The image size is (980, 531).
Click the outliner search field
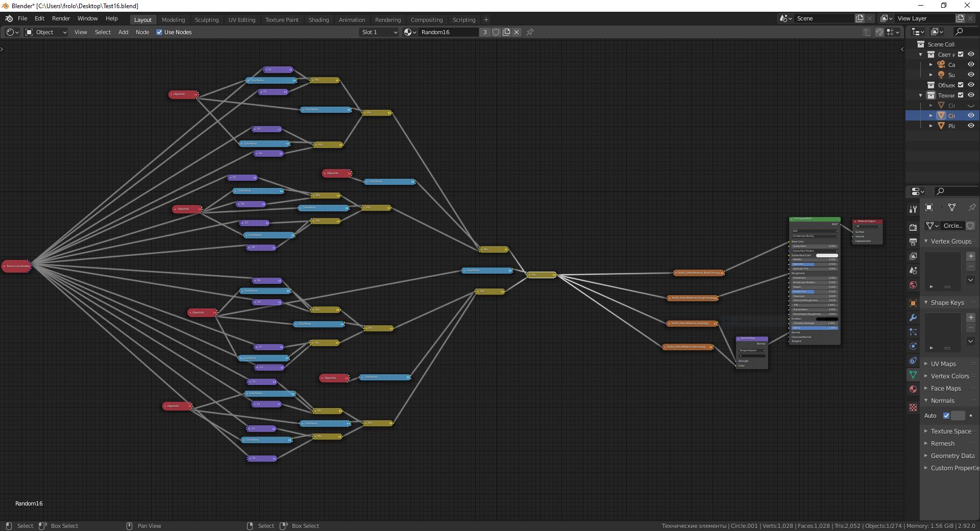click(x=965, y=32)
